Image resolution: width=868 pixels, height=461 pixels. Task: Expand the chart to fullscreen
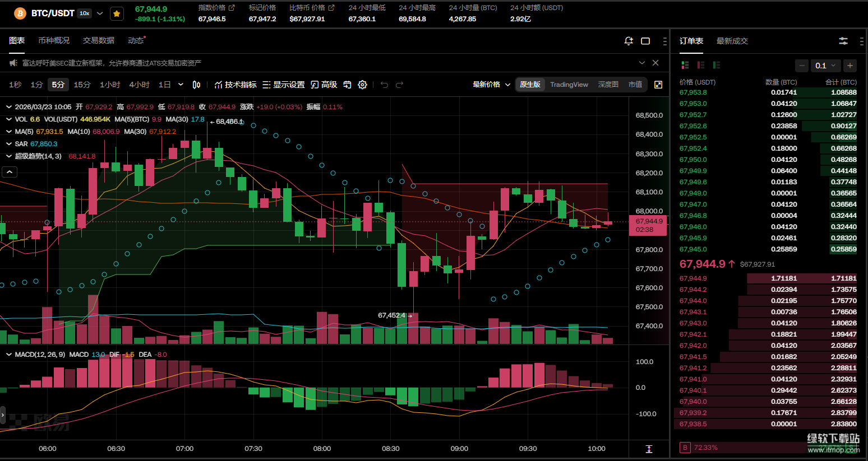[x=658, y=85]
